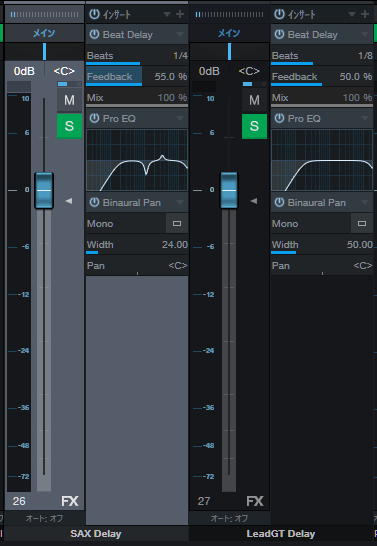Open Beat Delay dropdown on SAX Delay
Viewport: 377px width, 546px height.
(x=180, y=34)
